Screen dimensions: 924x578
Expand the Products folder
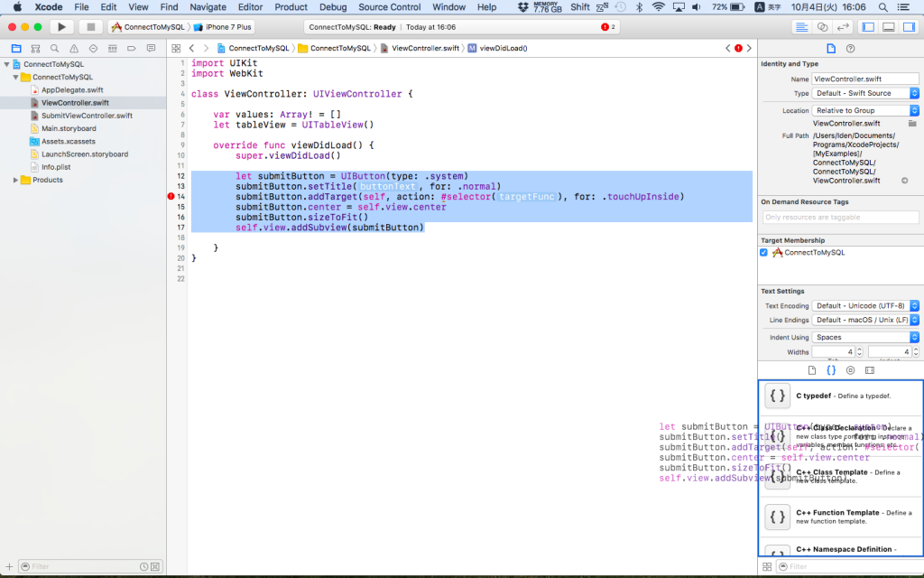pos(16,180)
